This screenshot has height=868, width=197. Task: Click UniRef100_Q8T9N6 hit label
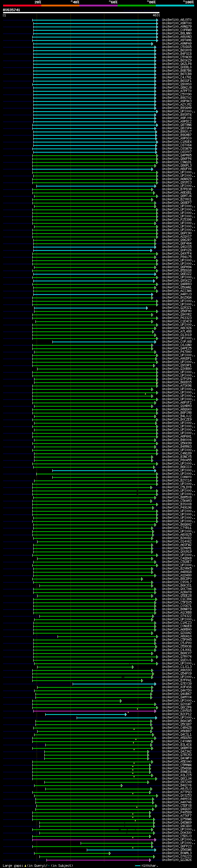[177, 125]
